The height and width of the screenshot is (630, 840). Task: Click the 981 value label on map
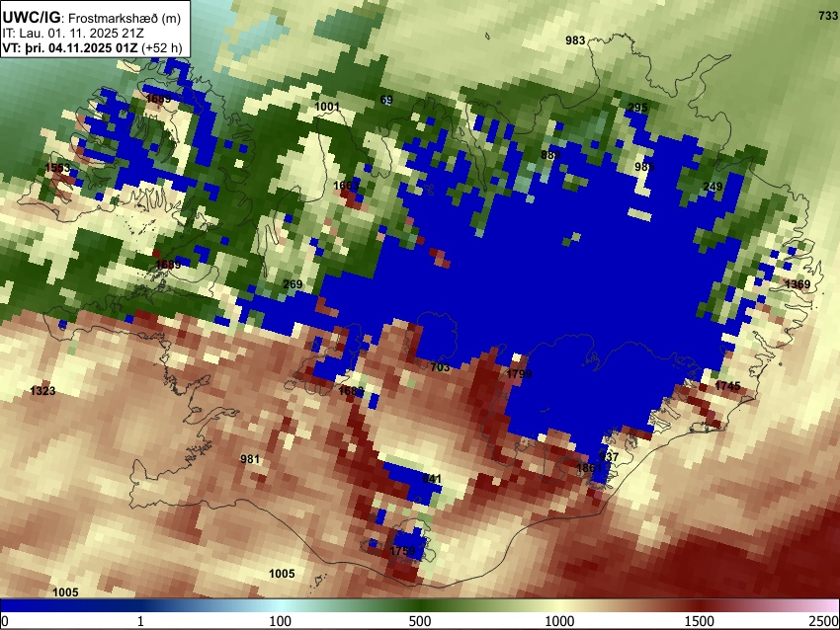coord(250,459)
